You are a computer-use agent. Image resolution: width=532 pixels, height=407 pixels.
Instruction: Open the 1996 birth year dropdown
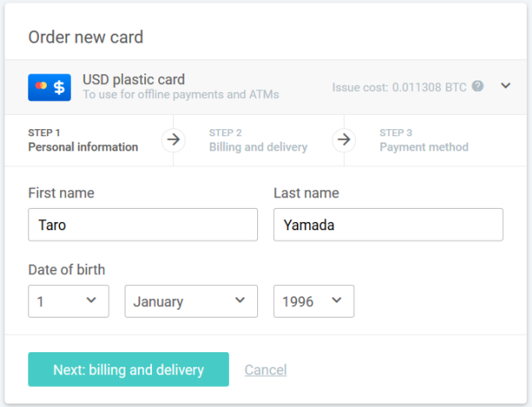pyautogui.click(x=314, y=301)
